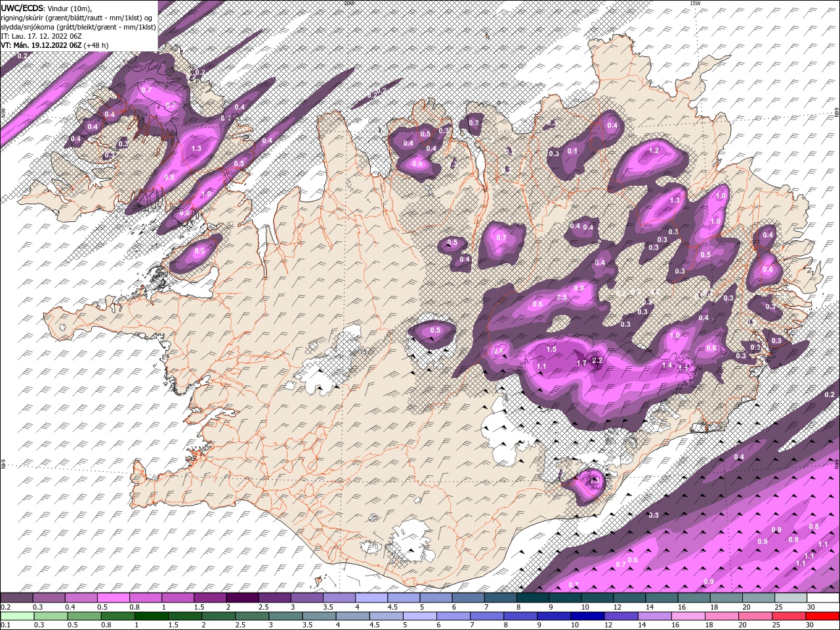This screenshot has width=840, height=630.
Task: Click the "UWC/ECDS: Vindur (10m)," title line
Action: 47,8
